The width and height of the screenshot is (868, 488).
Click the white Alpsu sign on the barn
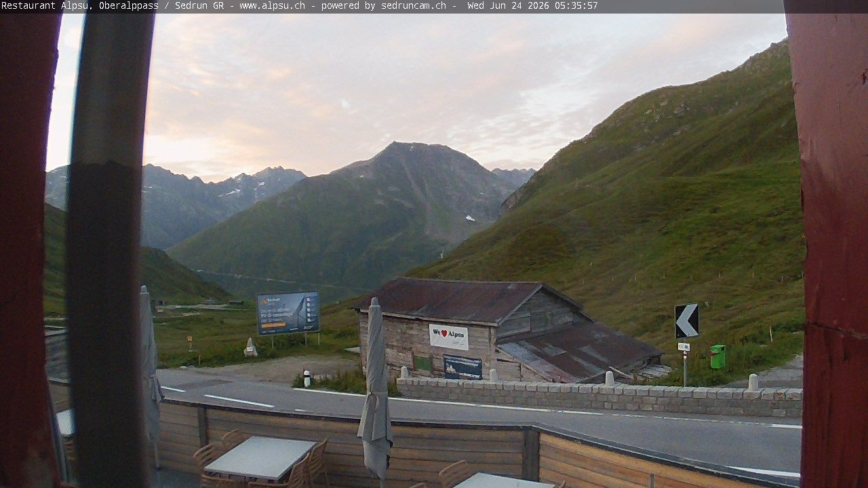pos(448,337)
